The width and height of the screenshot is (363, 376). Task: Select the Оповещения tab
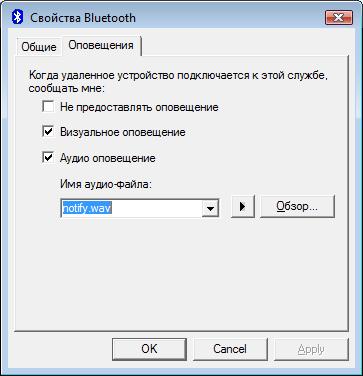point(101,45)
